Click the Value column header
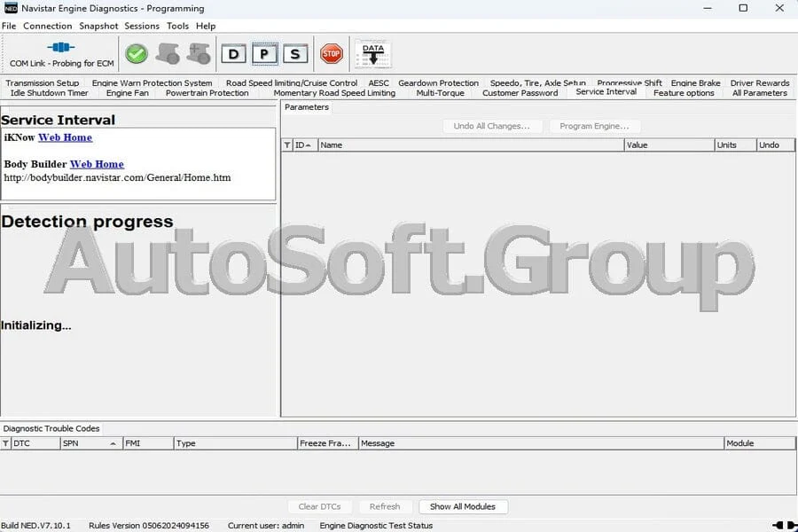Image resolution: width=798 pixels, height=532 pixels. (669, 145)
